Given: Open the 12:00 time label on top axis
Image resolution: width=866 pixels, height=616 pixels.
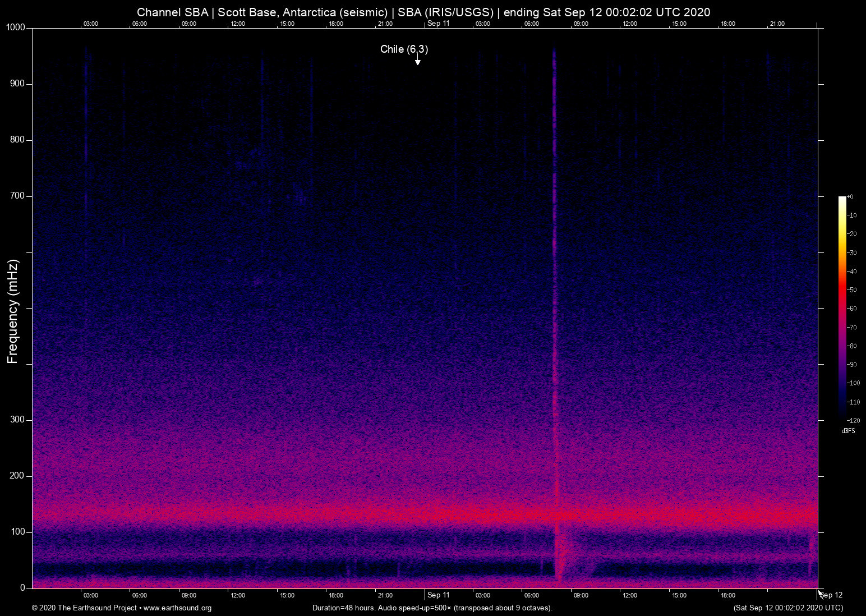Looking at the screenshot, I should (237, 24).
